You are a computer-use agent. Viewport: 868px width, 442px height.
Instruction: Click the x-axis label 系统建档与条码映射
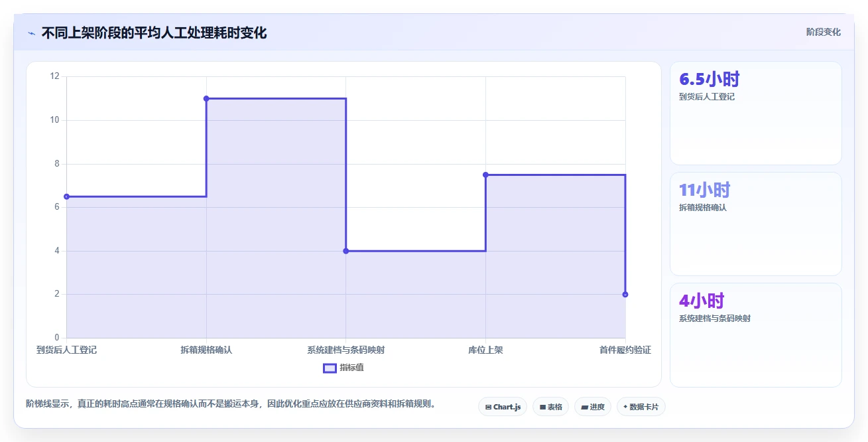click(346, 350)
